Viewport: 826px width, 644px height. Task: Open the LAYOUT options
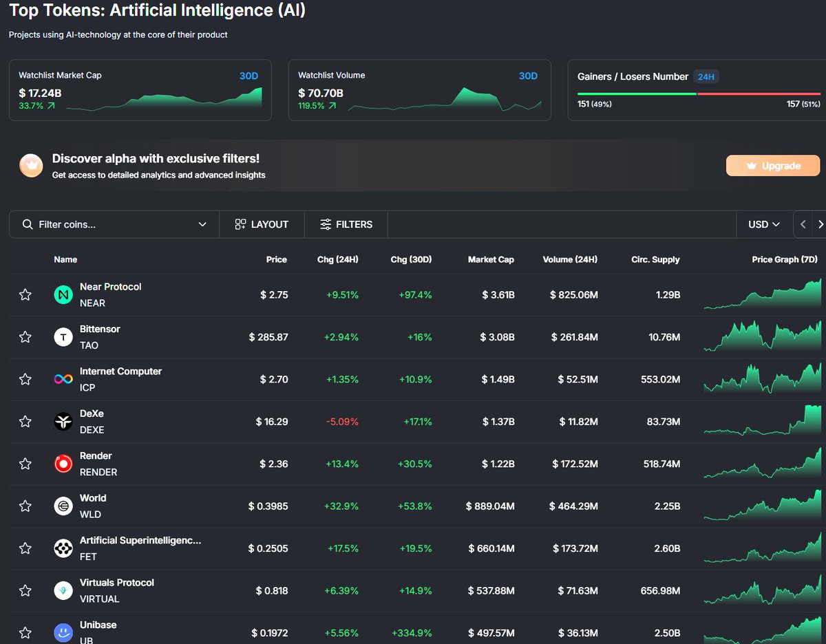click(262, 224)
